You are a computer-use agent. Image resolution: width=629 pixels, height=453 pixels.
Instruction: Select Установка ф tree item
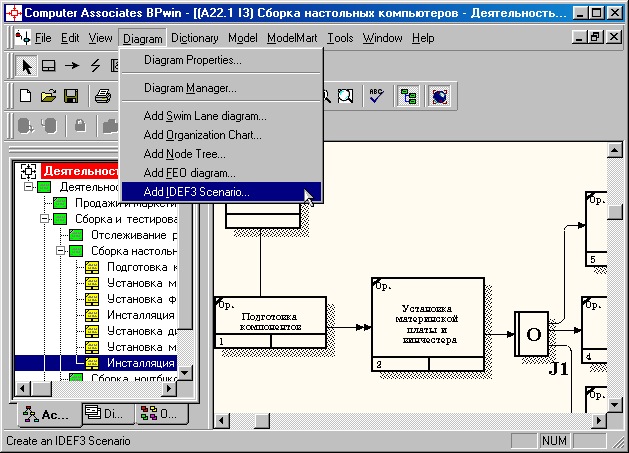(x=142, y=299)
